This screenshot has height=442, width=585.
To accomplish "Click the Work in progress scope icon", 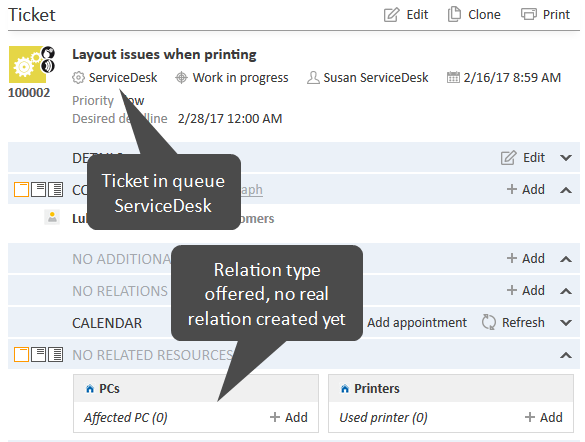I will point(181,78).
